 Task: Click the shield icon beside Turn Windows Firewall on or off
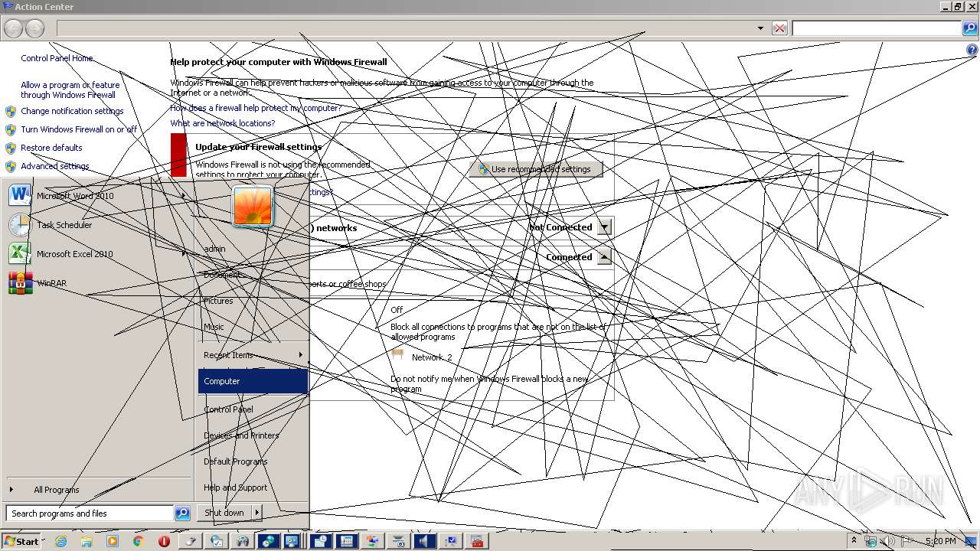(11, 129)
